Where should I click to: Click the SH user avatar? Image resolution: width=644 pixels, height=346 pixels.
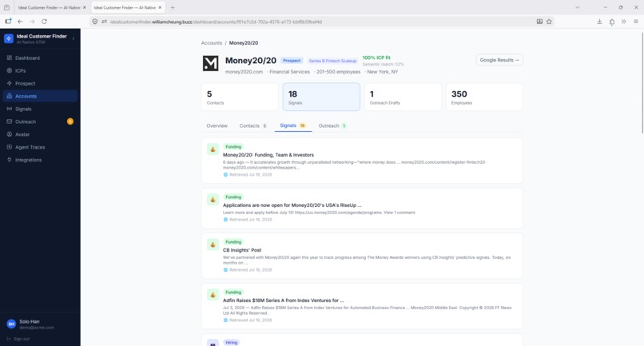click(11, 324)
